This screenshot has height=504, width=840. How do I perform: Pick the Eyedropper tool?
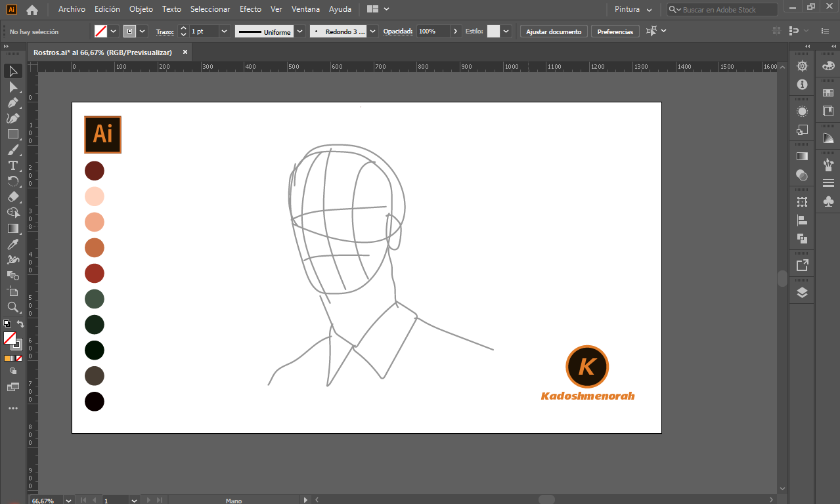click(x=13, y=244)
